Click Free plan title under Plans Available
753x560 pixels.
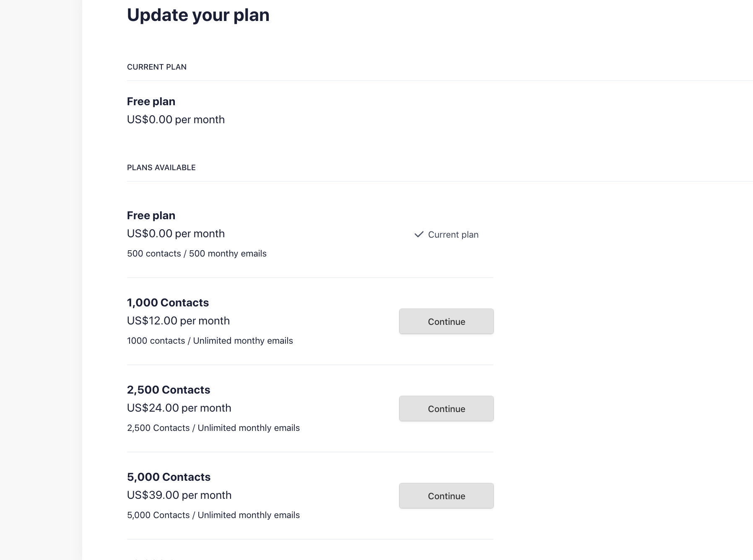coord(151,215)
